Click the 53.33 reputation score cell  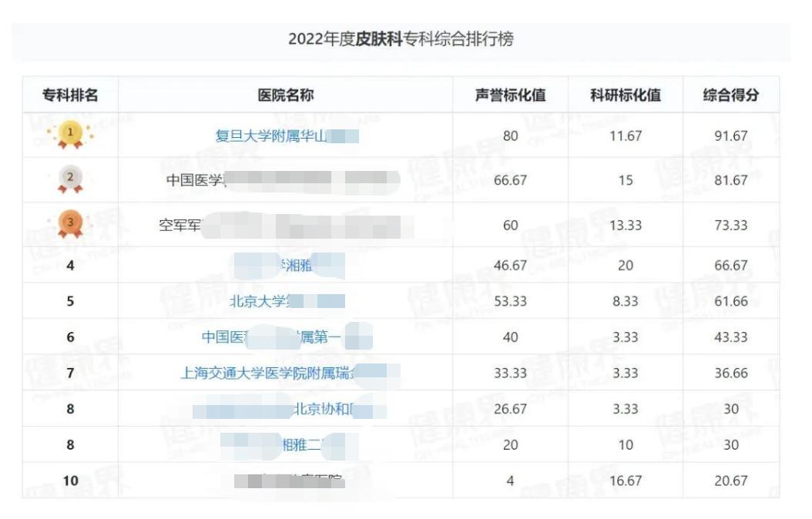pos(510,301)
